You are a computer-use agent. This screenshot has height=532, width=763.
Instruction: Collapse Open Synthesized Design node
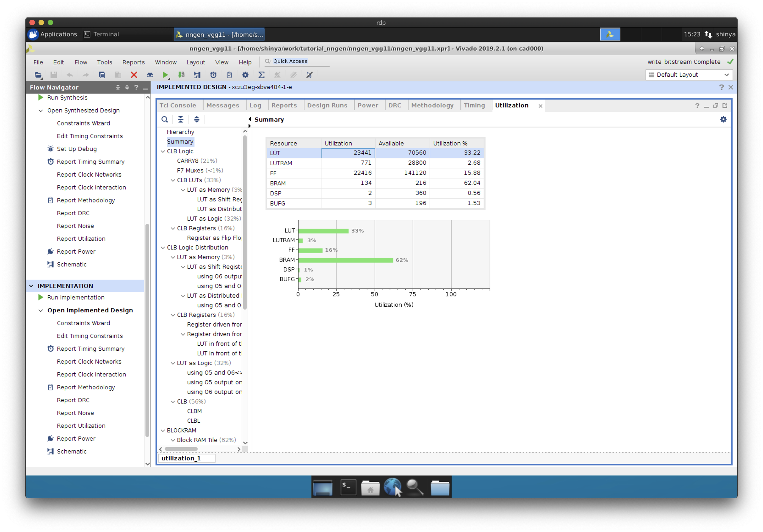[41, 110]
